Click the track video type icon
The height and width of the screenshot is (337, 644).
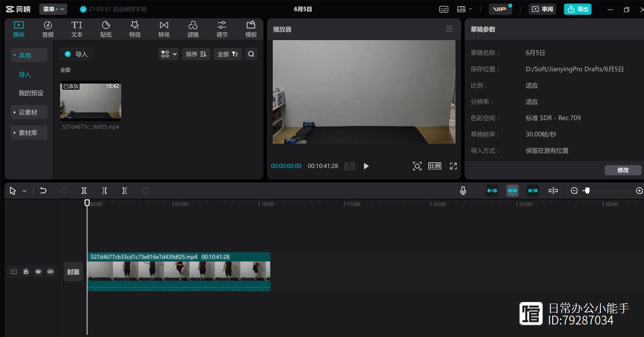pos(14,272)
